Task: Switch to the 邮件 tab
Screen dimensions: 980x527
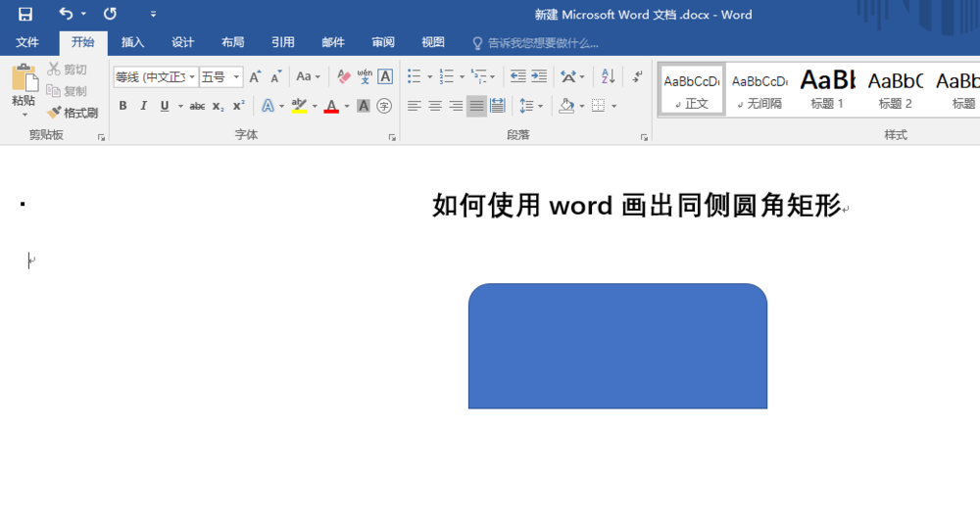Action: [332, 42]
